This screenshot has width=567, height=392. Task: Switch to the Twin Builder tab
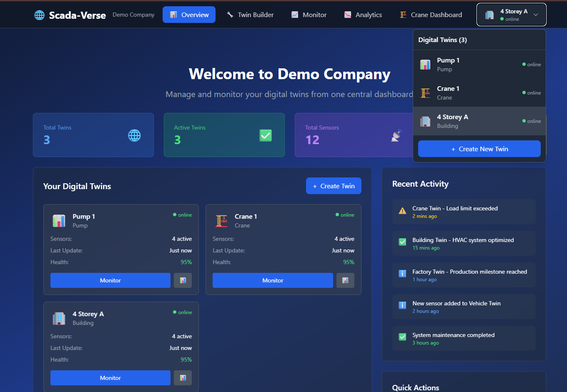250,15
